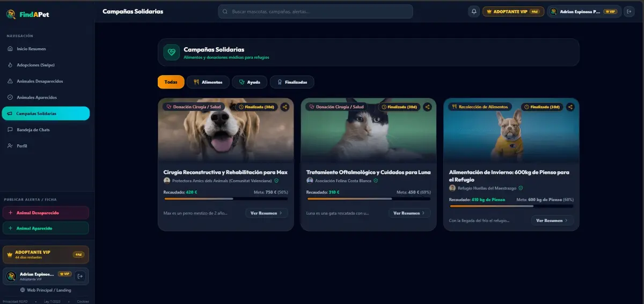644x304 pixels.
Task: Click the verified shield next to Protectora Amics dels Animals
Action: [276, 181]
